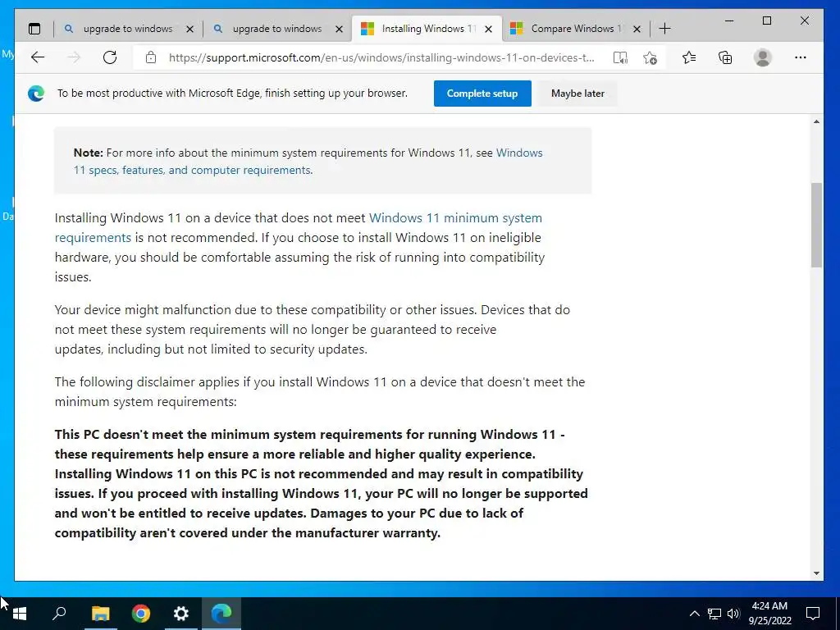Dismiss the prompt with Maybe later

click(577, 94)
